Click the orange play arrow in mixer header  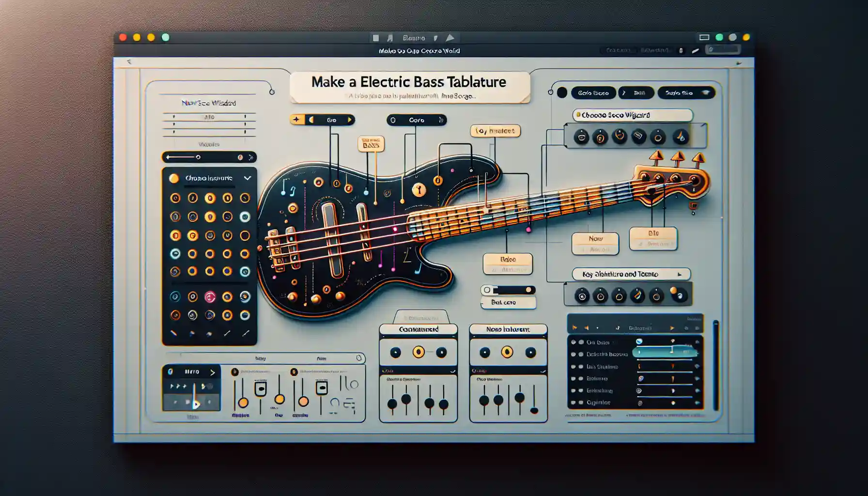point(672,328)
